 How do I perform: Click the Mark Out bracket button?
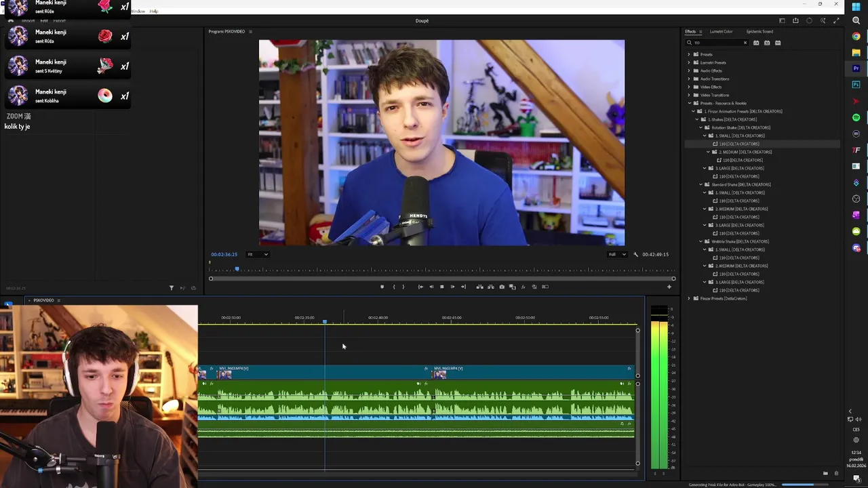[x=403, y=287]
